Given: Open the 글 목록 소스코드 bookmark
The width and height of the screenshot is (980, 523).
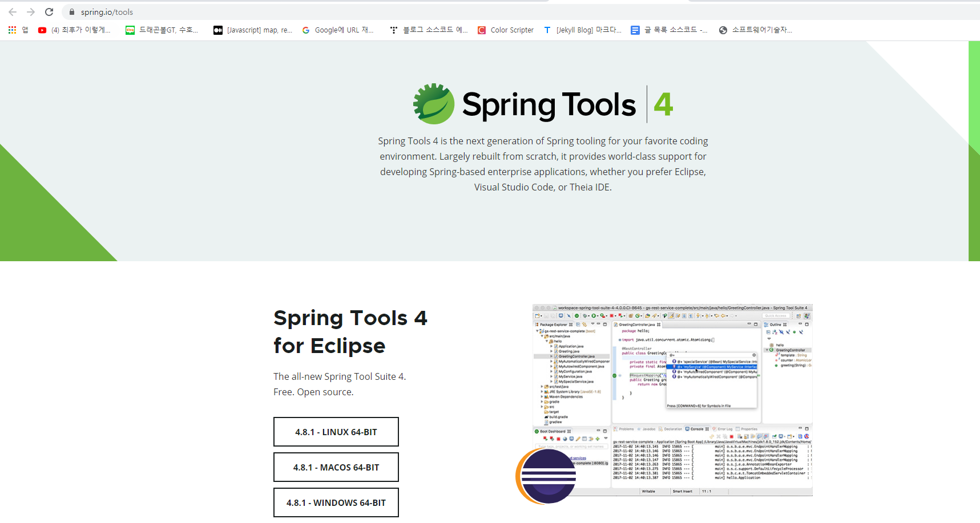Looking at the screenshot, I should [x=670, y=30].
